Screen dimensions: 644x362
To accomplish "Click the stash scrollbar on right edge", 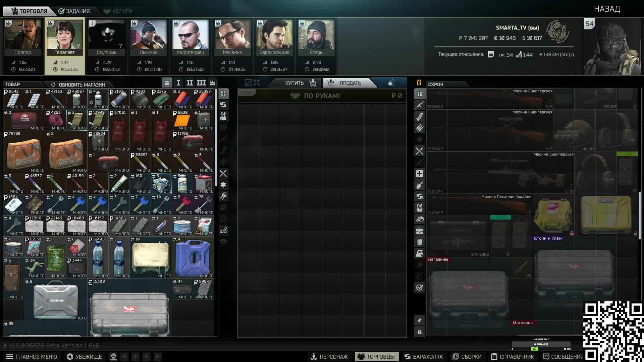I will click(x=640, y=215).
